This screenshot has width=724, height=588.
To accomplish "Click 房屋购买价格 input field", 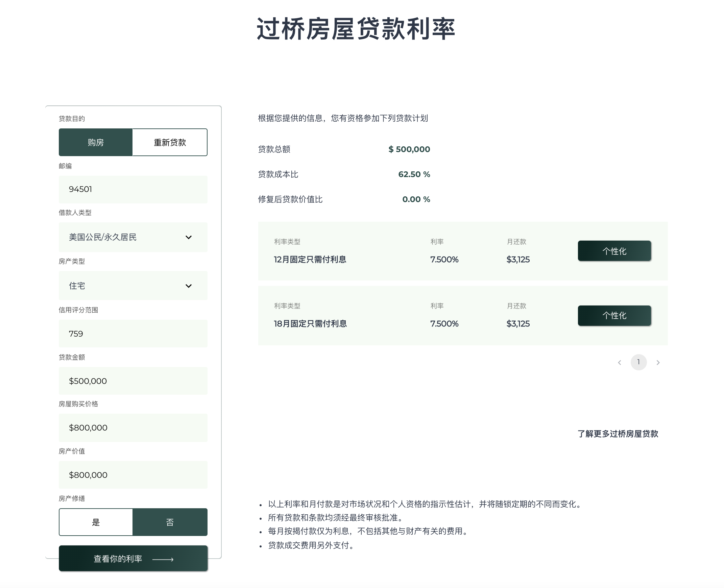I will pyautogui.click(x=133, y=428).
